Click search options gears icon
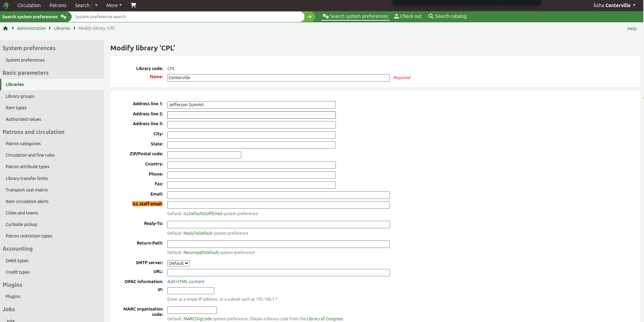The height and width of the screenshot is (322, 644). click(64, 17)
